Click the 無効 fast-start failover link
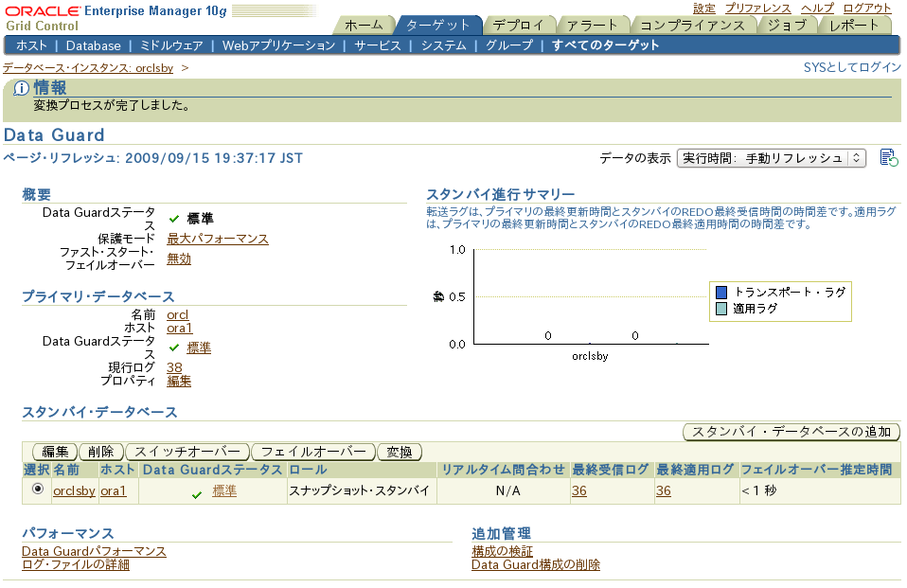Viewport: 907px width, 588px height. (x=179, y=258)
